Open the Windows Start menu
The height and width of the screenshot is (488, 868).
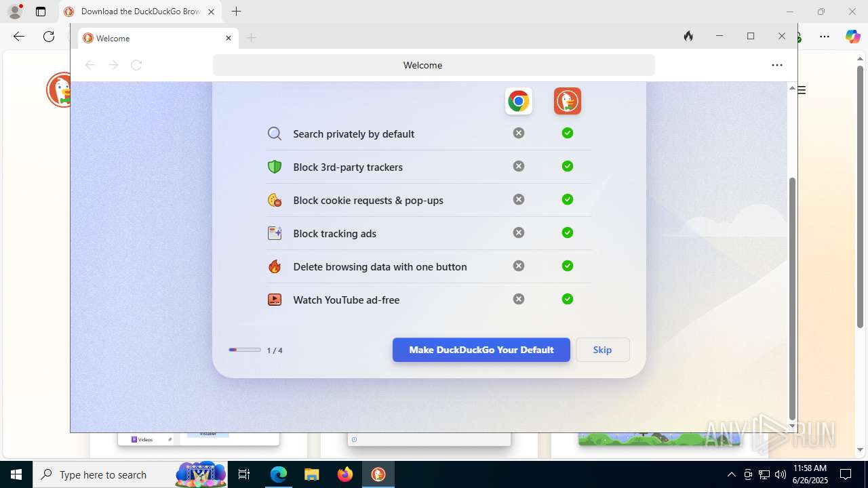coord(16,474)
